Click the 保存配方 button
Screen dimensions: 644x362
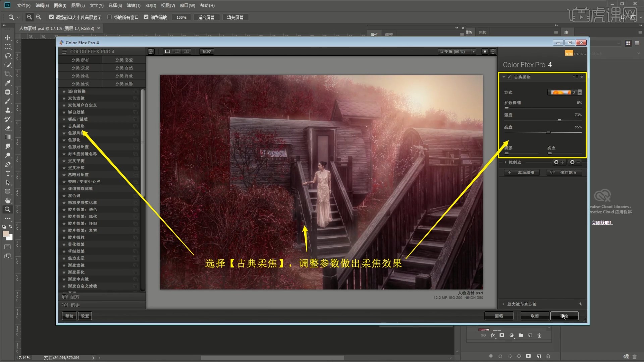565,173
